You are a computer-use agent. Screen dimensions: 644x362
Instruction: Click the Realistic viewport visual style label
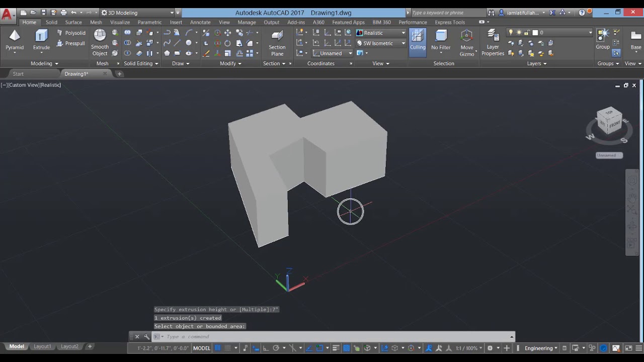[x=51, y=85]
